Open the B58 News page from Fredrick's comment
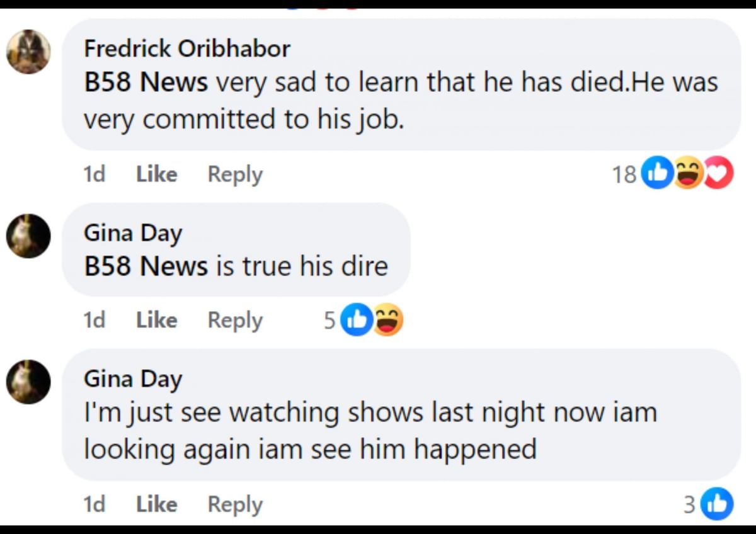The height and width of the screenshot is (534, 756). [145, 81]
